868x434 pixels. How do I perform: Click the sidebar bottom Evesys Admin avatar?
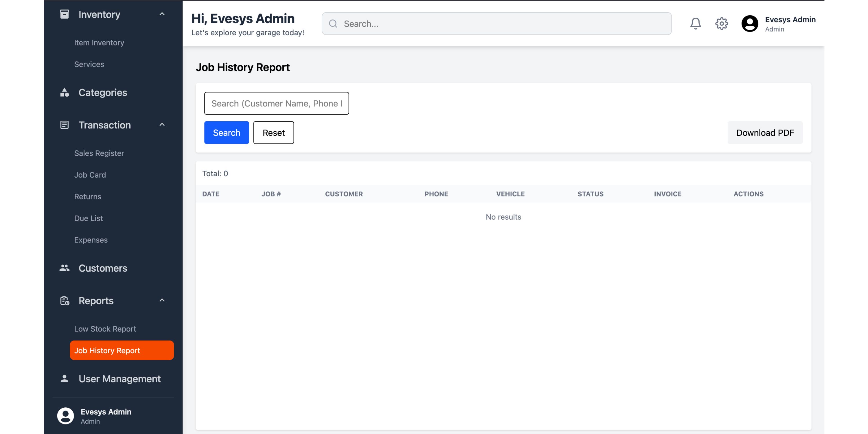pos(65,416)
